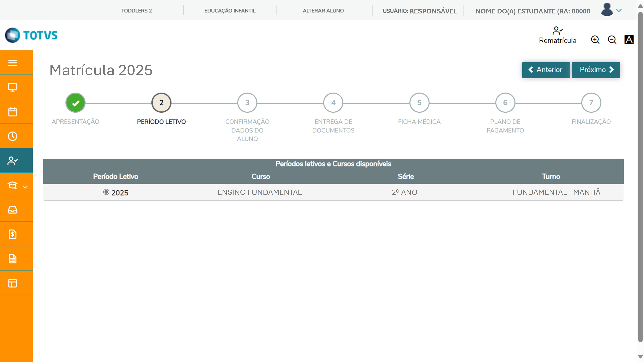Open the calendar icon in sidebar
The width and height of the screenshot is (644, 362).
click(12, 112)
